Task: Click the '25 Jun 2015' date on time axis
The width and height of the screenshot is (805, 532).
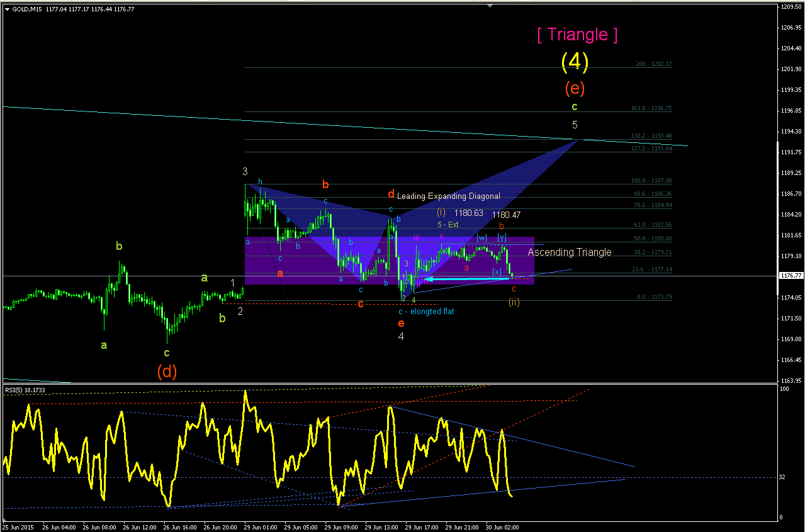Action: pos(17,527)
